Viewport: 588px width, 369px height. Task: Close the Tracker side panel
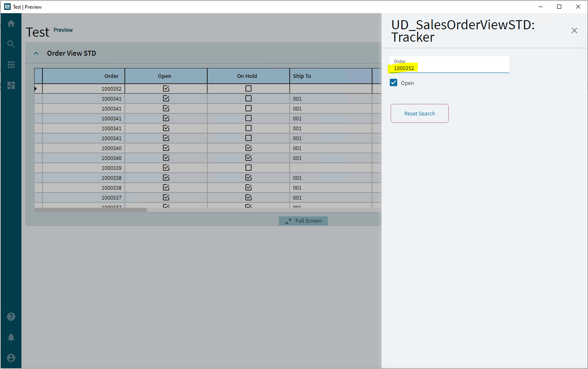(574, 31)
